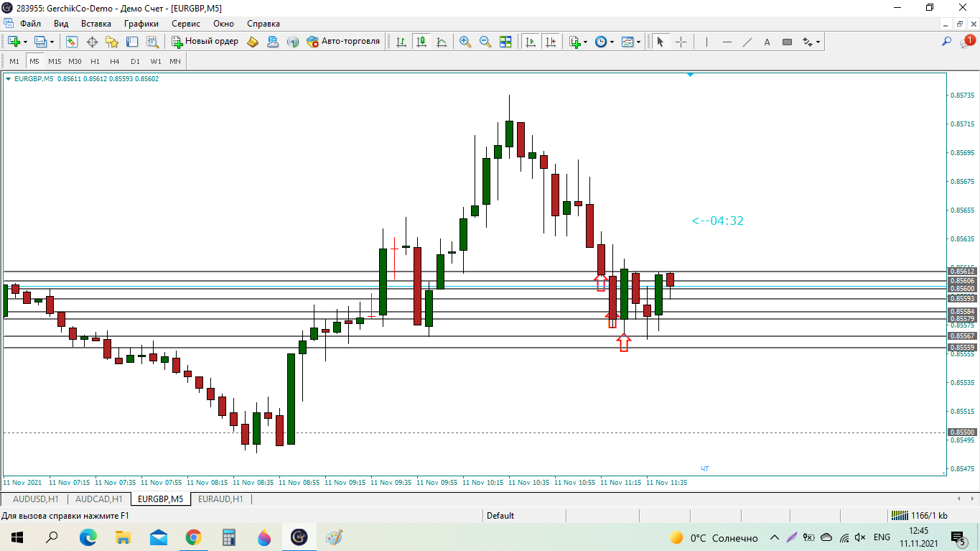
Task: Open Windows taskbar Calculator app
Action: pos(229,537)
